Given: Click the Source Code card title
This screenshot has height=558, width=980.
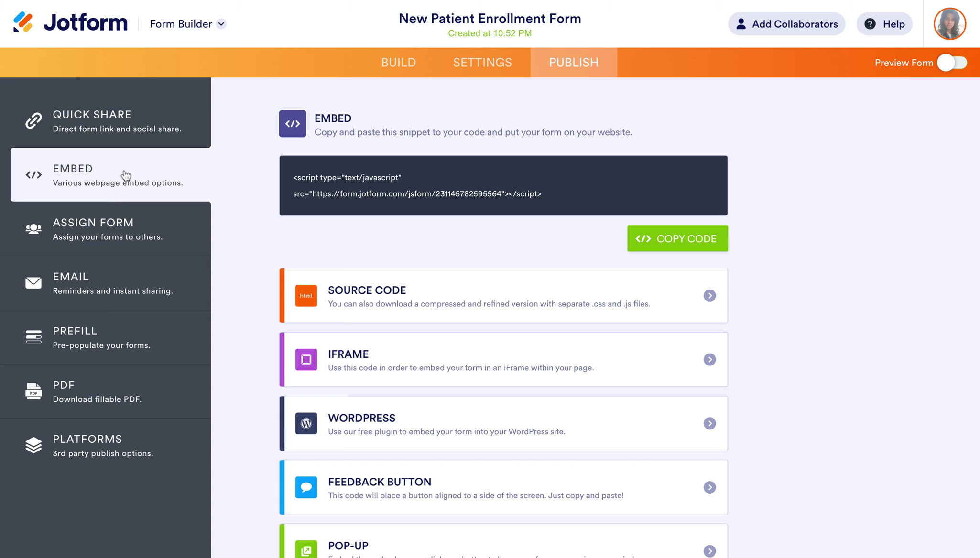Looking at the screenshot, I should click(x=367, y=290).
